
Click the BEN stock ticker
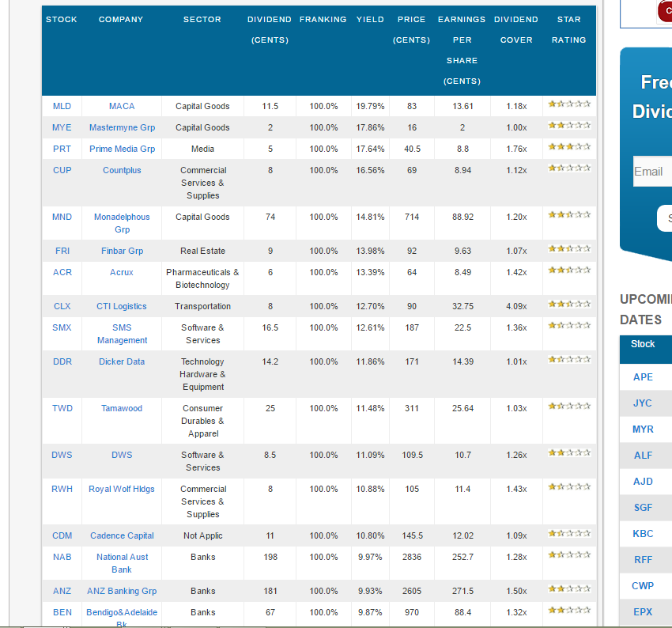62,612
